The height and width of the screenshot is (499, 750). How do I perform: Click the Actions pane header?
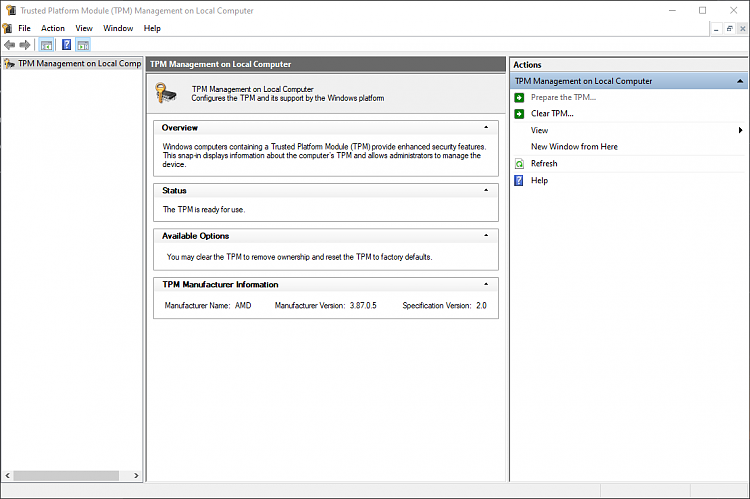(x=629, y=65)
